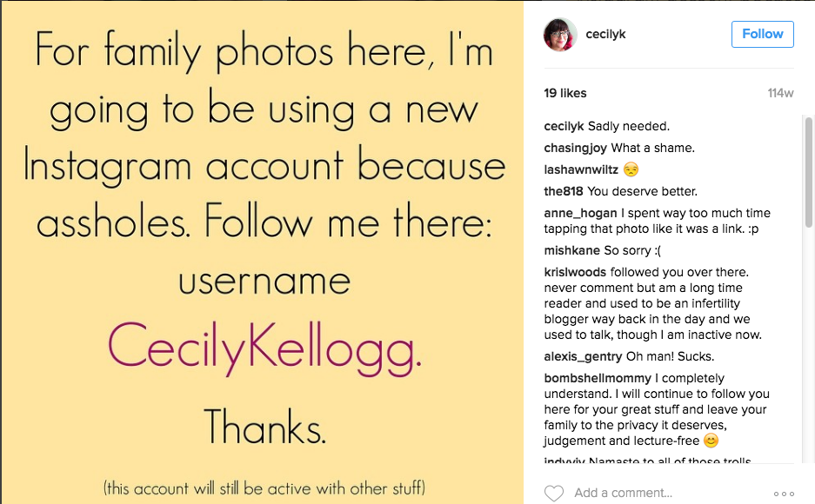
Task: Visit lashawnwiltz's profile
Action: (581, 169)
